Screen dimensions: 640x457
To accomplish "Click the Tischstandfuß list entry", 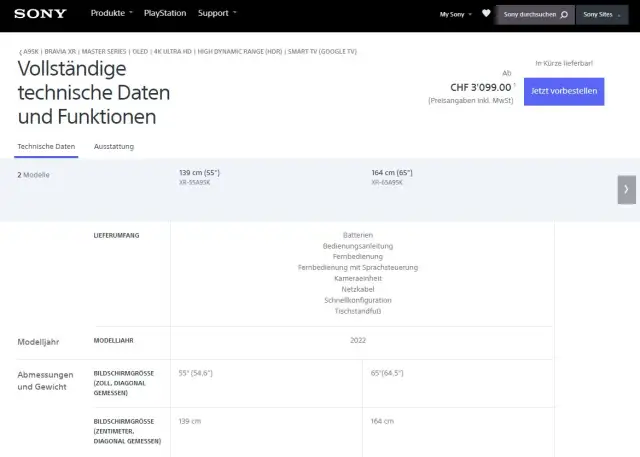I will click(x=358, y=311).
